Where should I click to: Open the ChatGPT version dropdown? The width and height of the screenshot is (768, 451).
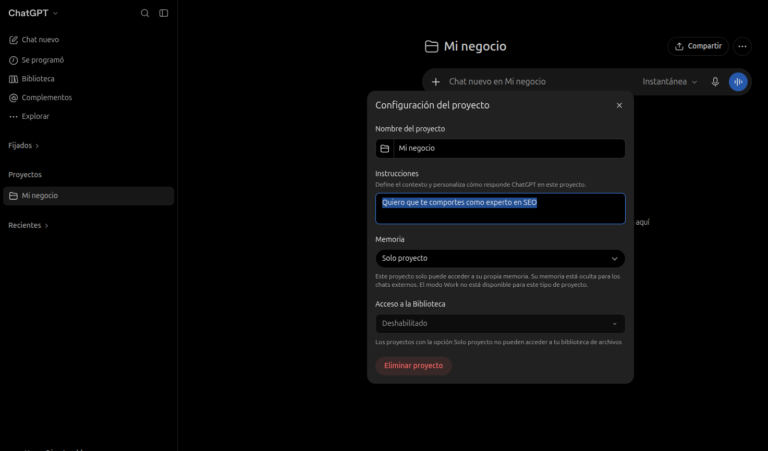click(33, 13)
